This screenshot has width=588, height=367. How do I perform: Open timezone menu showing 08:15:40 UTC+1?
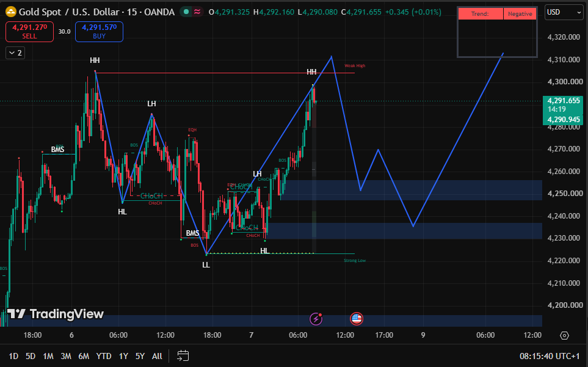550,356
